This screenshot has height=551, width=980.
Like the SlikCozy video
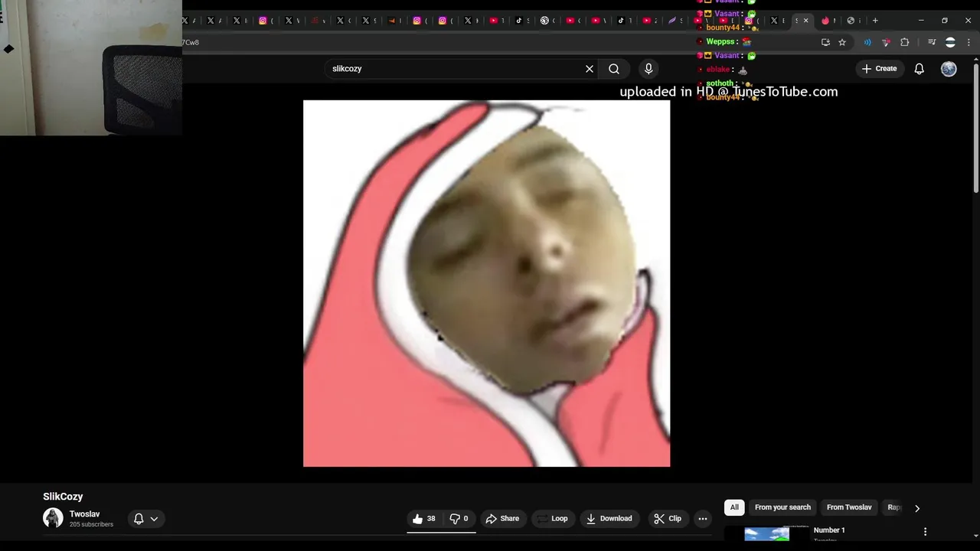(424, 519)
